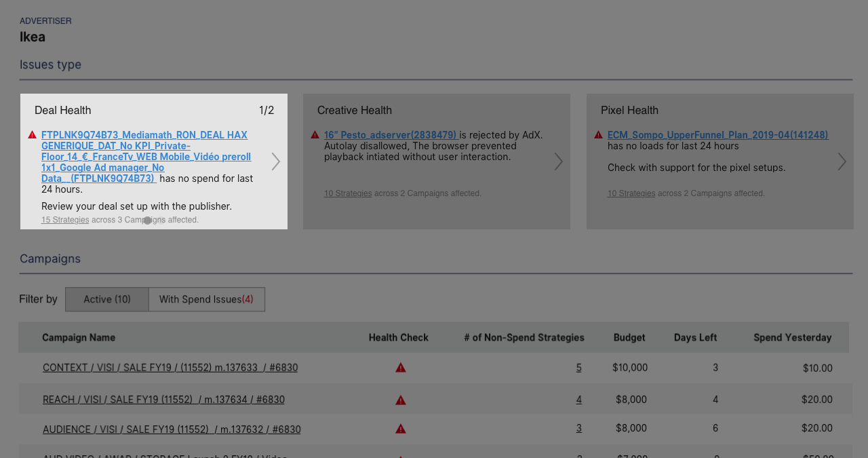The height and width of the screenshot is (458, 868).
Task: Open the 10 Strategies link in Pixel Health
Action: tap(631, 193)
